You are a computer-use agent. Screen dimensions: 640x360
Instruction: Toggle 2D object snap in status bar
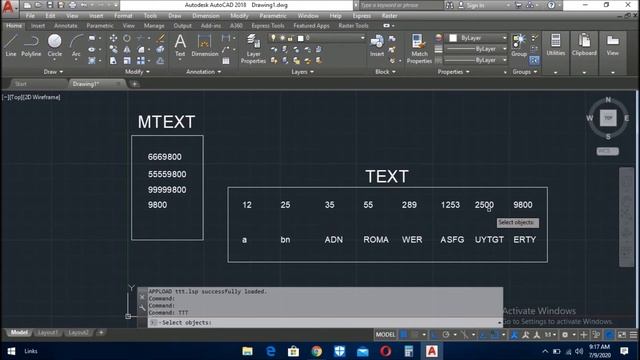[x=494, y=335]
